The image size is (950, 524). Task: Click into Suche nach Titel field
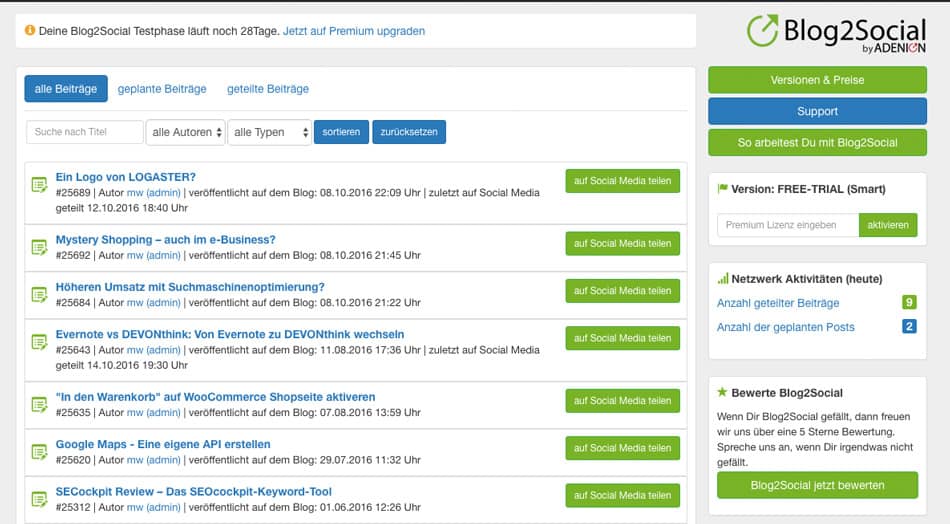tap(85, 132)
